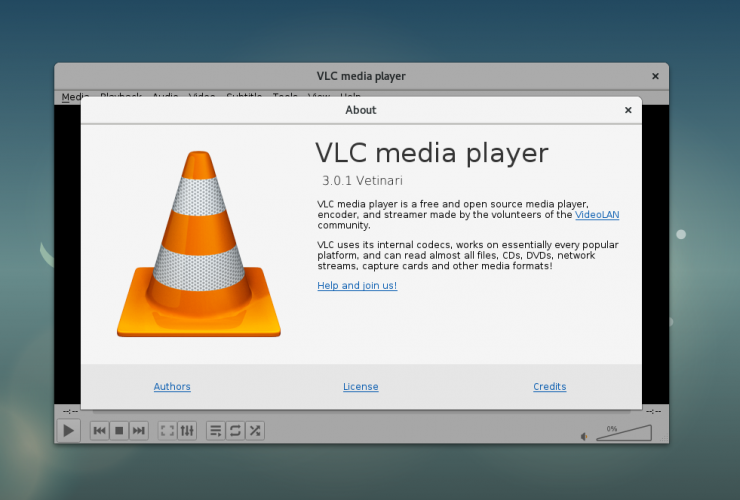Open the Authors link
The width and height of the screenshot is (740, 500).
172,387
